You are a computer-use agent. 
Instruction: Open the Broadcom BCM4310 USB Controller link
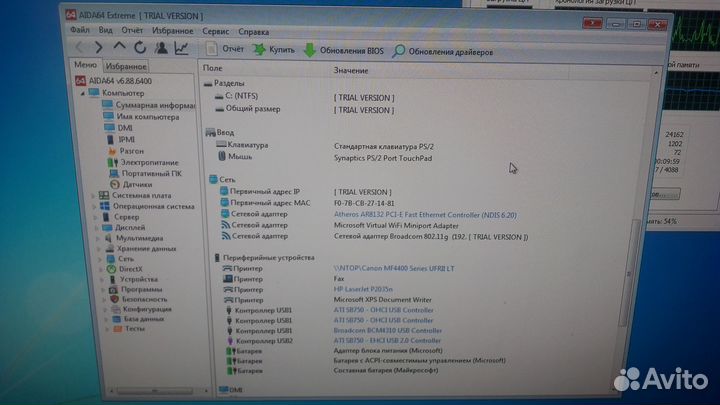(x=388, y=330)
